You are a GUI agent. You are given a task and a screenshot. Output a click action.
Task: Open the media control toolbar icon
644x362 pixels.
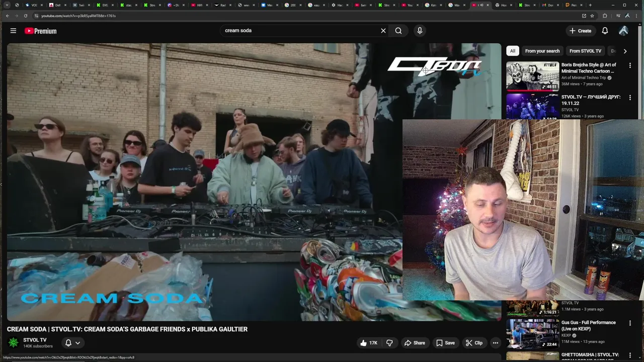tap(618, 16)
